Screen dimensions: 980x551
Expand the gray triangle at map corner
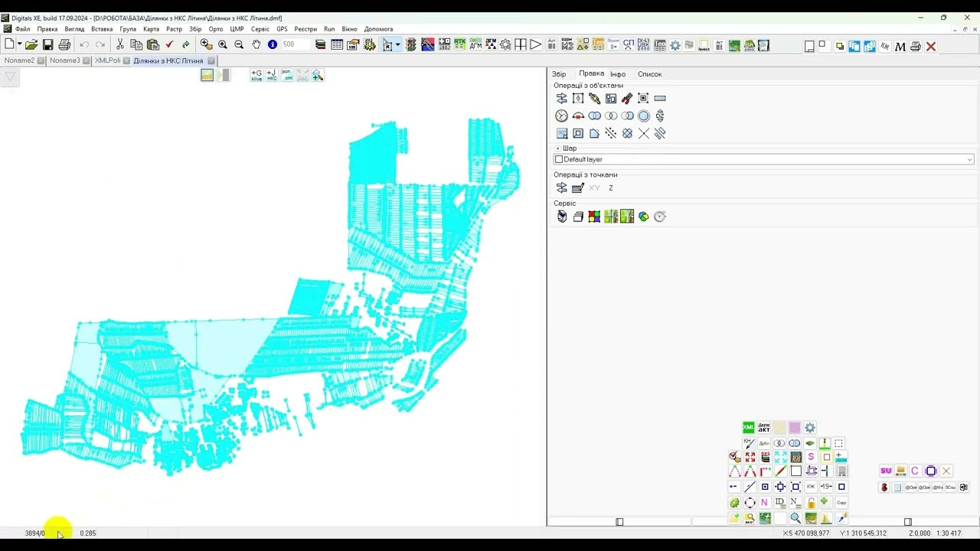(9, 77)
